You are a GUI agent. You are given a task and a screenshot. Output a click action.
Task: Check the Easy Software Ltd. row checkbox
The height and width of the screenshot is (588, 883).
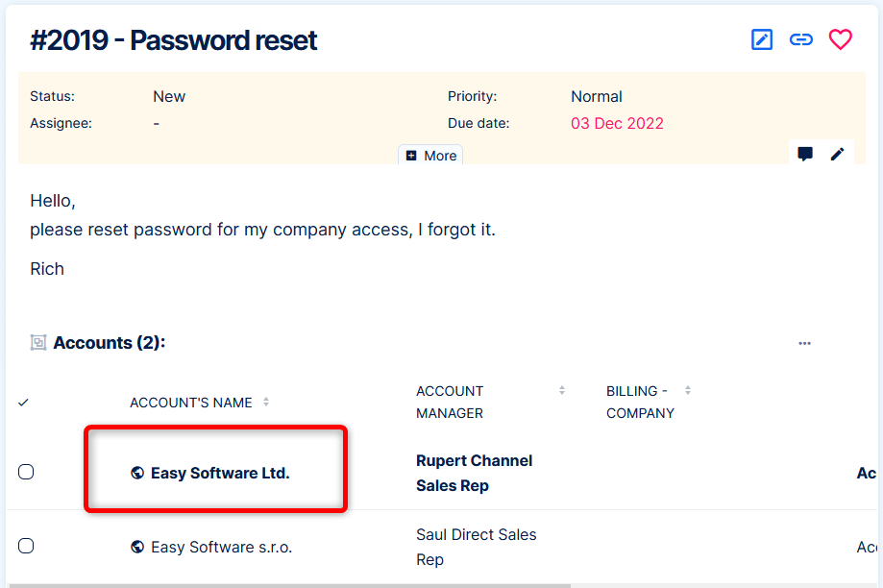point(26,472)
